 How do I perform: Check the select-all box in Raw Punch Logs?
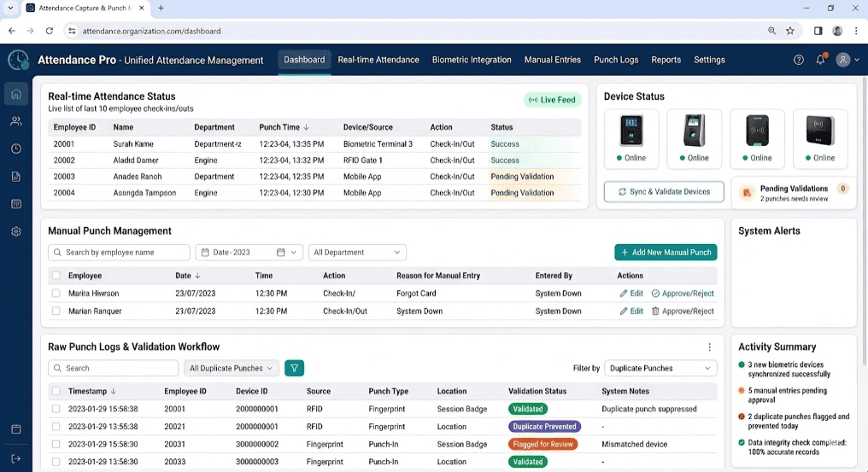56,391
